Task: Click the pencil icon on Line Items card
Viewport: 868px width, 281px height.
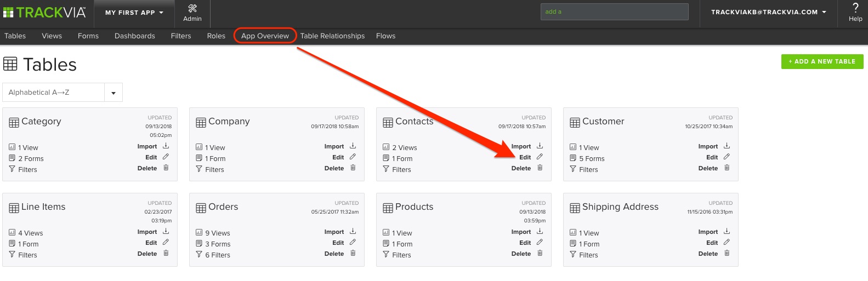Action: tap(166, 242)
